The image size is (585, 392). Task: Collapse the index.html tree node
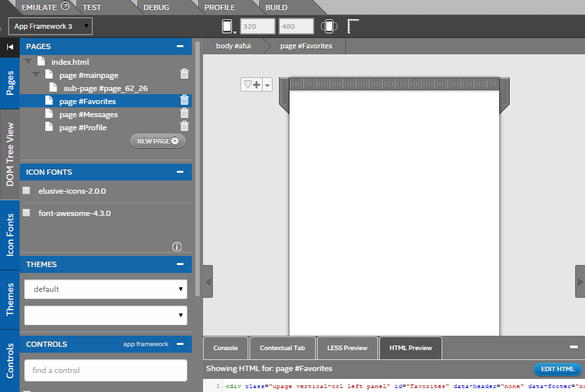pos(28,62)
